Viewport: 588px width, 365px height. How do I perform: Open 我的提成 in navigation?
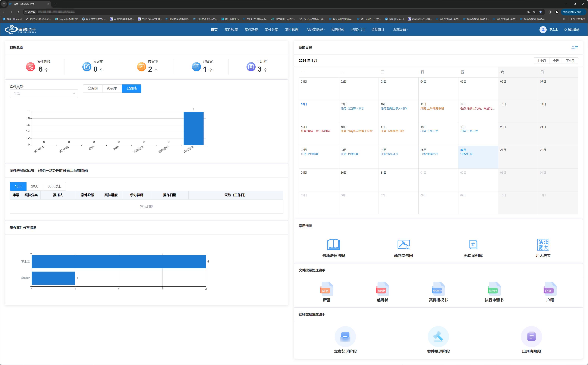pyautogui.click(x=338, y=30)
